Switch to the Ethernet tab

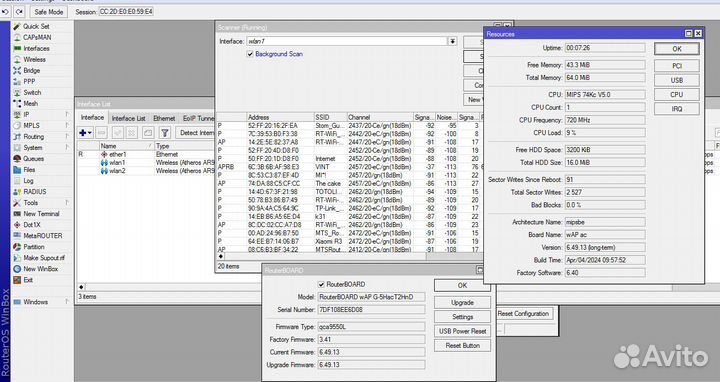click(164, 118)
